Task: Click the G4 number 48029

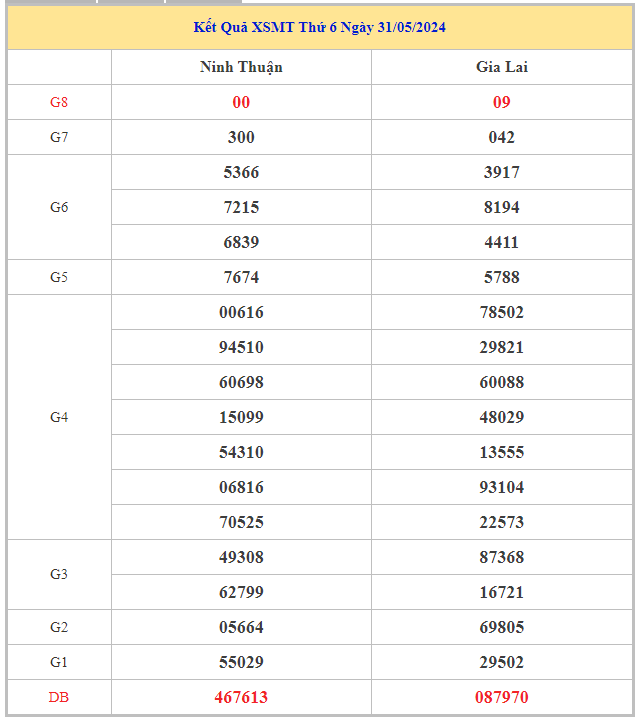Action: (x=501, y=417)
